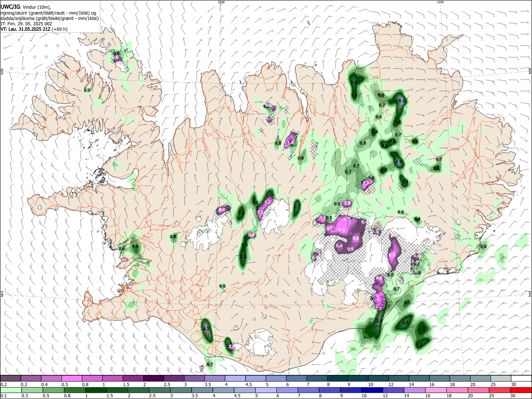This screenshot has height=399, width=532.
Task: Pick the 6 swatch in the lower legend row
Action: (x=287, y=390)
